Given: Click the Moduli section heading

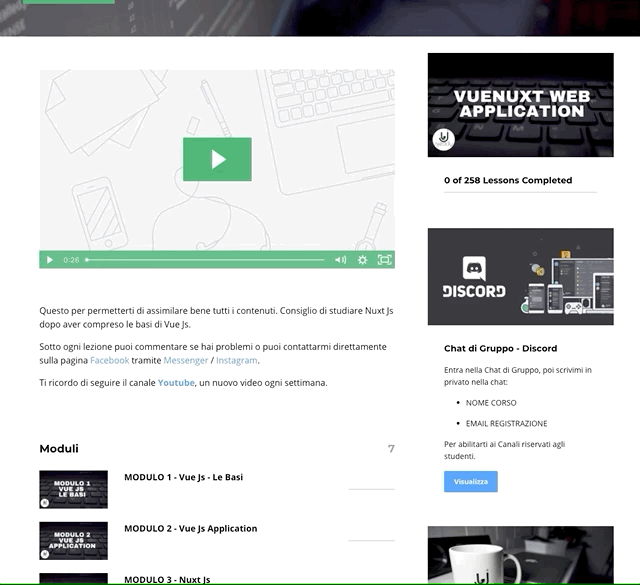Looking at the screenshot, I should click(x=59, y=449).
